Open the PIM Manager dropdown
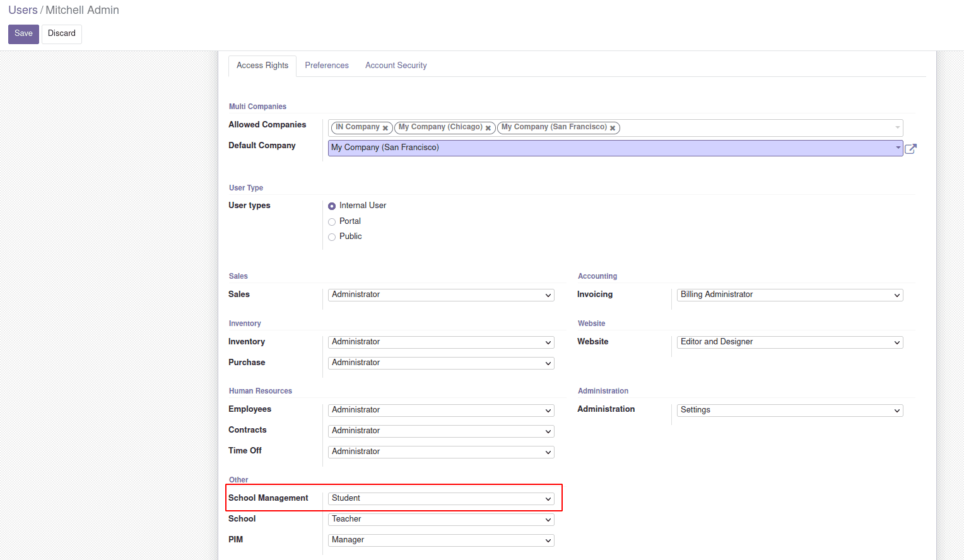964x560 pixels. [441, 540]
